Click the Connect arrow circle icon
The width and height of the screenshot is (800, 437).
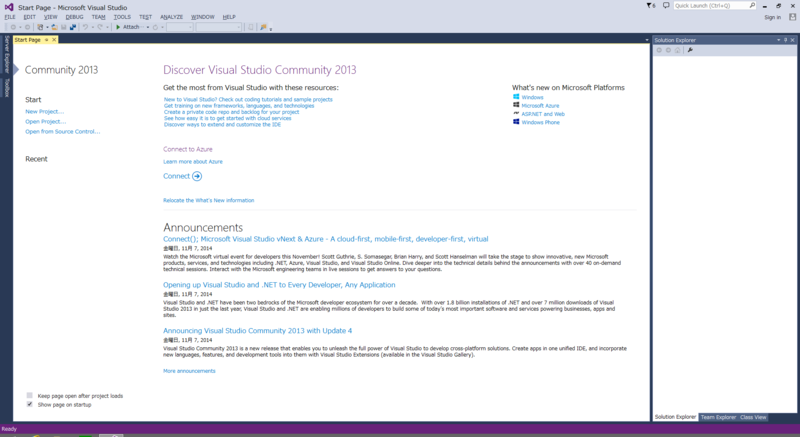pyautogui.click(x=197, y=176)
